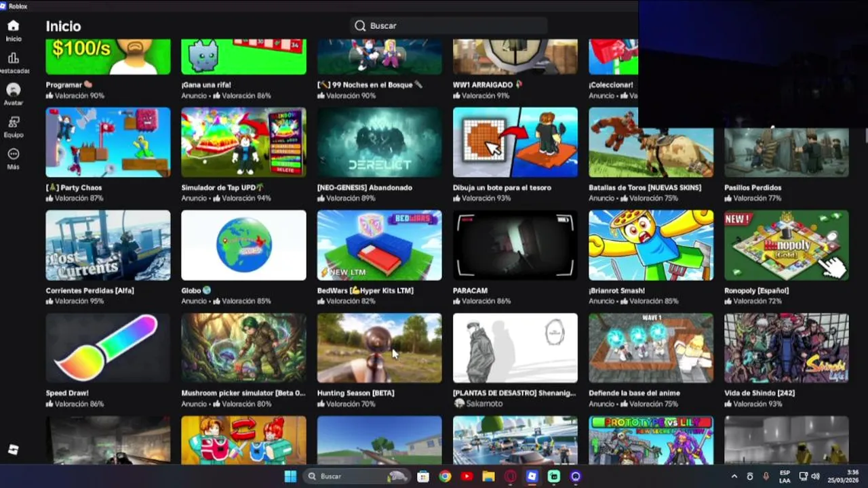Screen dimensions: 868x488
Task: Click 'Corrientes Perdidas [Alfa]' title
Action: coord(90,290)
